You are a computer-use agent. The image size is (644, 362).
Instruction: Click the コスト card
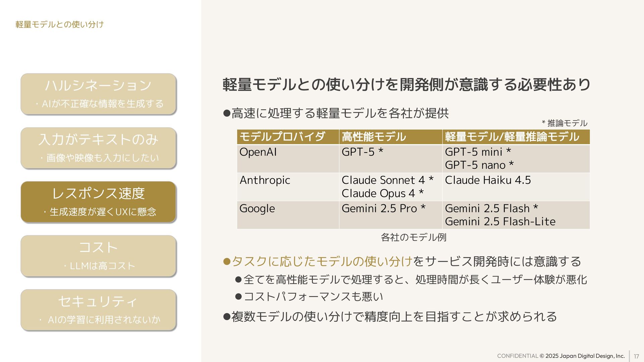tap(98, 256)
